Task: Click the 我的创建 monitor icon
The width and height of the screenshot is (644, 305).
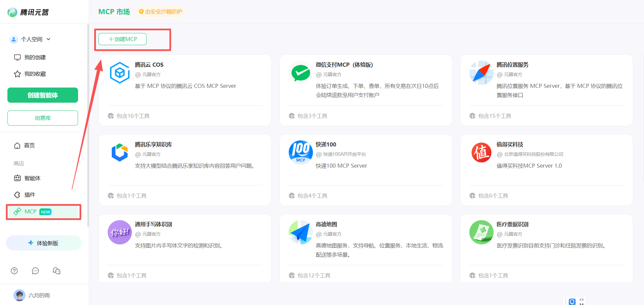Action: (x=17, y=57)
